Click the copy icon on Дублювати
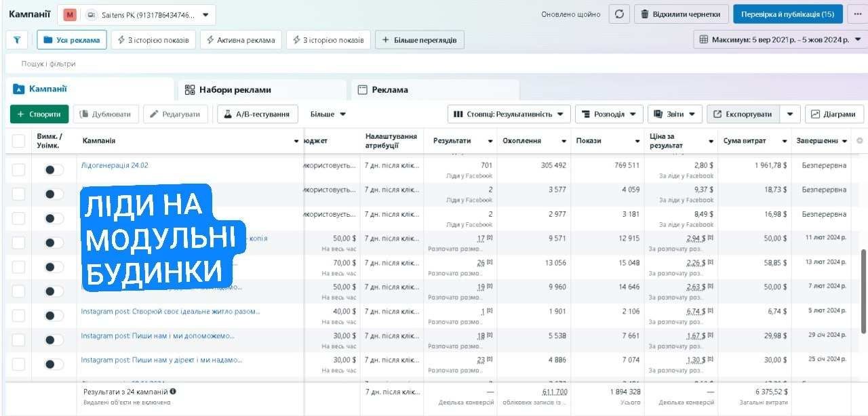The width and height of the screenshot is (868, 416). [x=85, y=115]
